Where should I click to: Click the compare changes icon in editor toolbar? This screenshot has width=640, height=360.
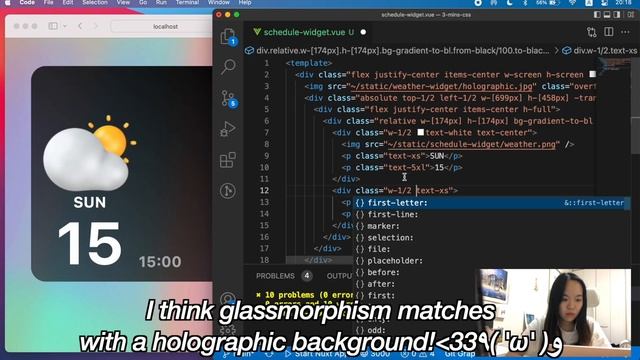coord(591,32)
